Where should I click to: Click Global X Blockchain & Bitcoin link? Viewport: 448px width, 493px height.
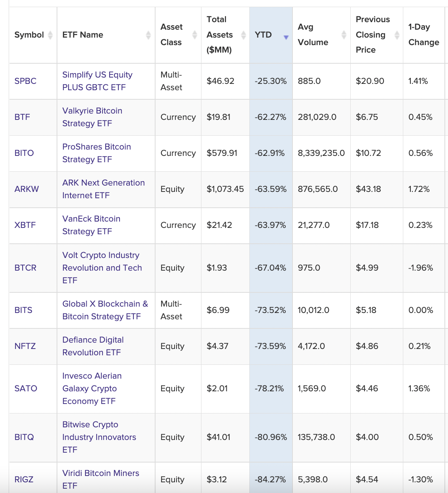(105, 310)
